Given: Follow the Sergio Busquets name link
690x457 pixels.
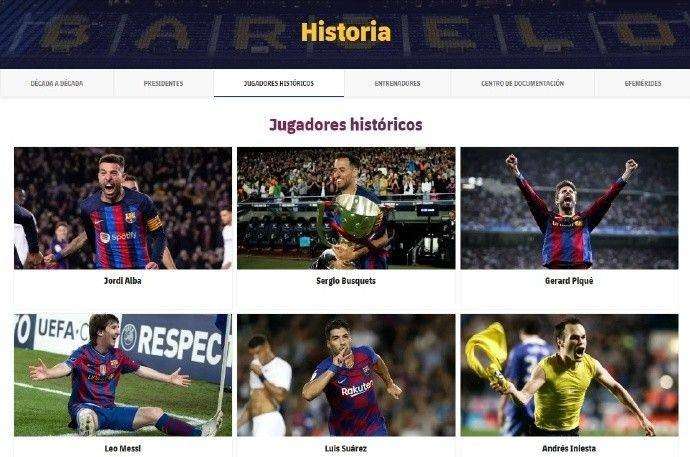Looking at the screenshot, I should [346, 281].
